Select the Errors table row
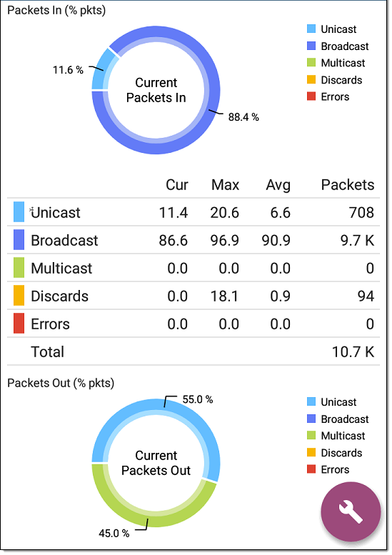The width and height of the screenshot is (392, 555). point(194,324)
